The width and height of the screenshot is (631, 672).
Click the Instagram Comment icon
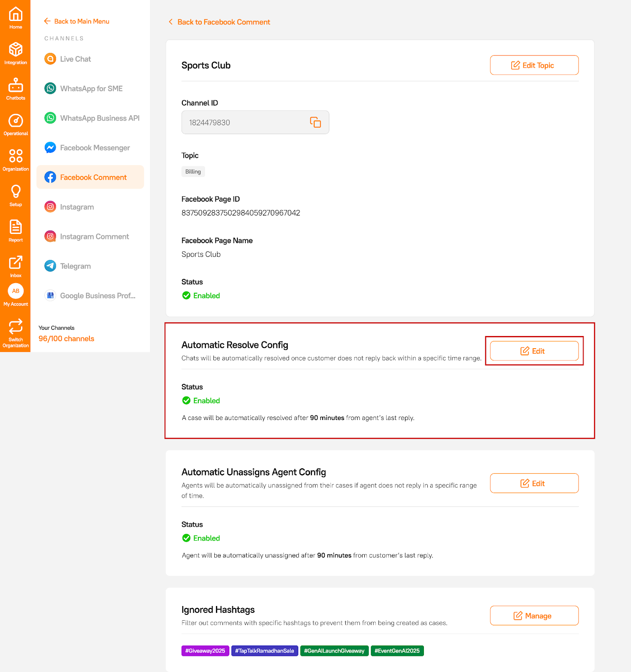[x=50, y=236]
